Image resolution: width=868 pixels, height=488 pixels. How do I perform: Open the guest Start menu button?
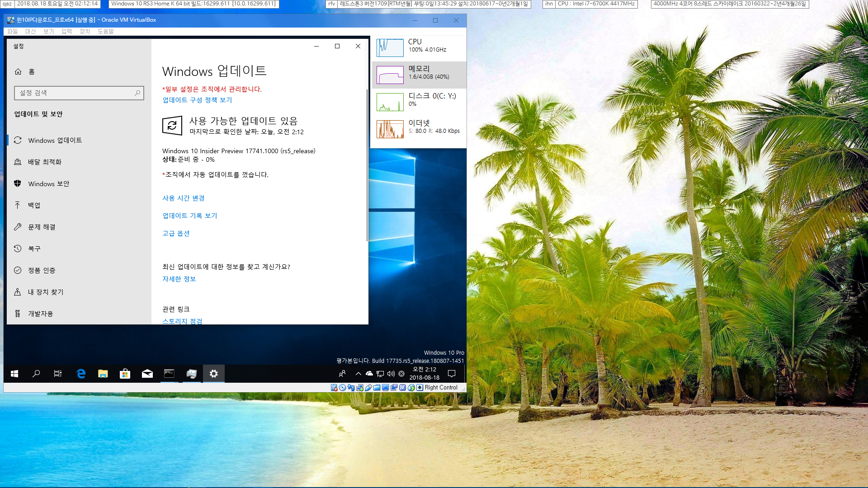(x=14, y=374)
